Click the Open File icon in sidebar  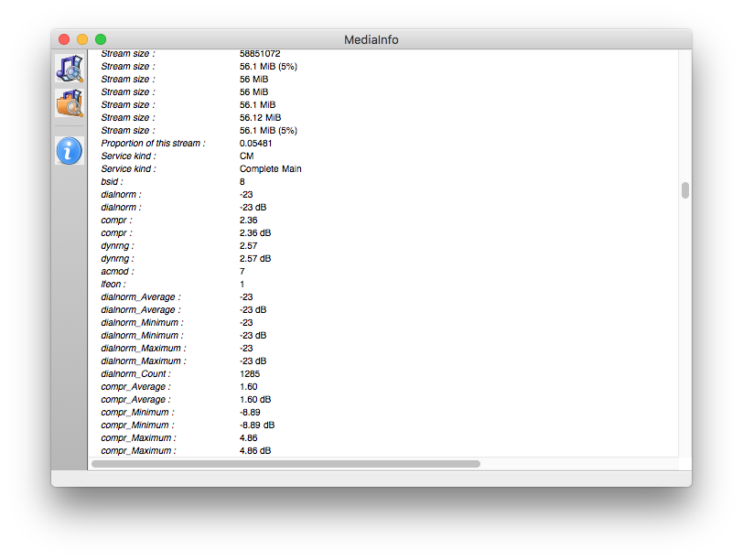coord(70,69)
